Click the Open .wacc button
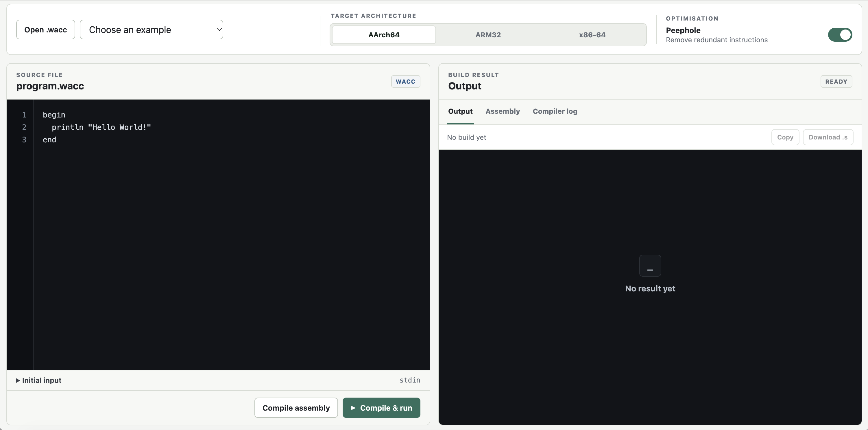 [45, 30]
